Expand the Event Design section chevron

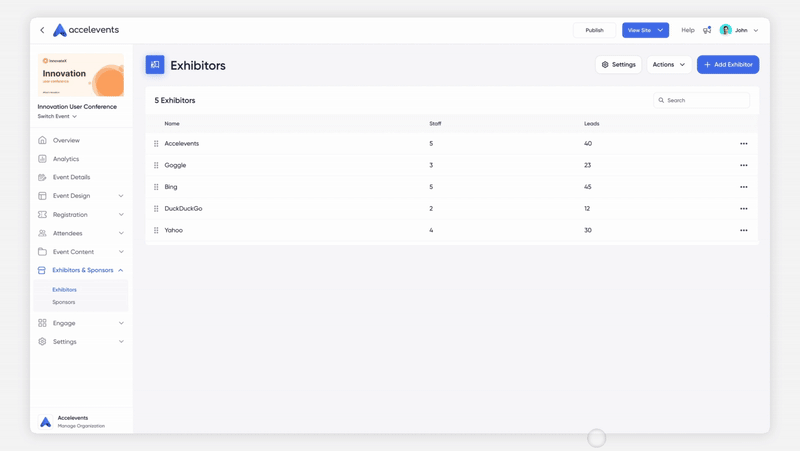pos(121,196)
